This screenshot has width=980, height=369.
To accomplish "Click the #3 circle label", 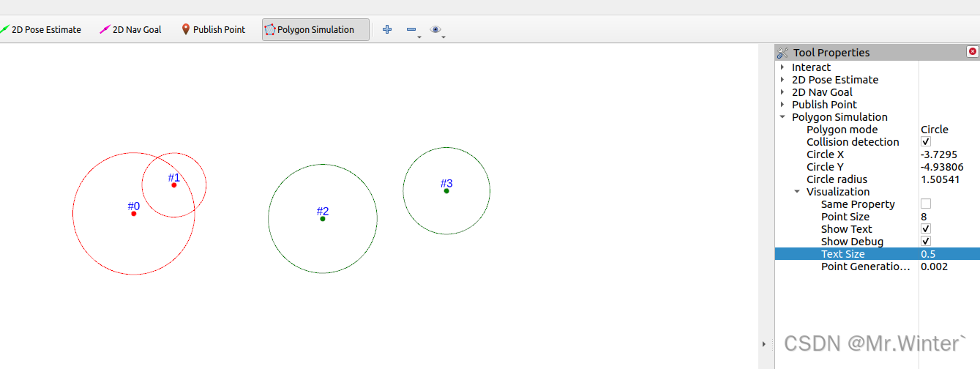I will [446, 183].
